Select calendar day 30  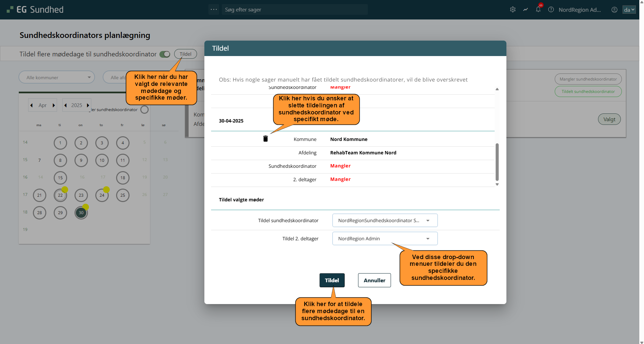click(81, 213)
